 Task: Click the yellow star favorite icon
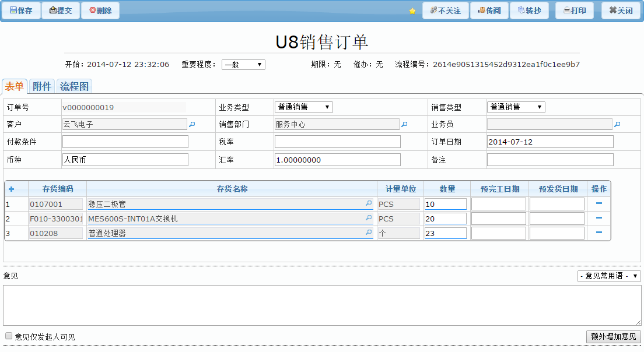(x=412, y=11)
